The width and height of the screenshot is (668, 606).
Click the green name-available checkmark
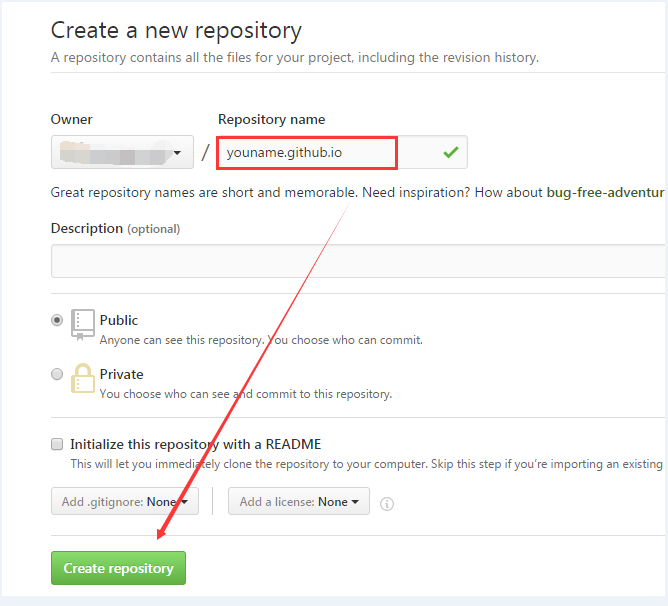[x=451, y=152]
